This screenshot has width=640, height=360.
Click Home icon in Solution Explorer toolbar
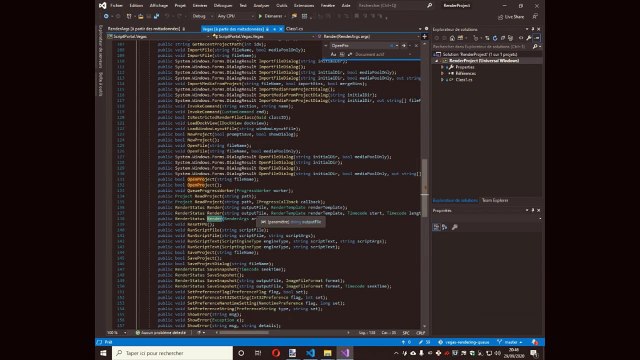pos(452,38)
